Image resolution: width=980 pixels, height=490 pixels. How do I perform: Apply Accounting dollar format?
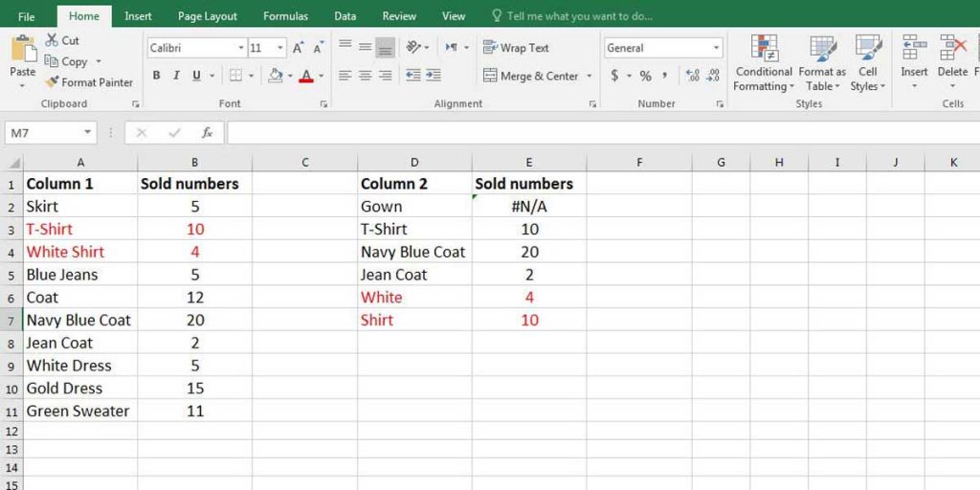pos(615,76)
